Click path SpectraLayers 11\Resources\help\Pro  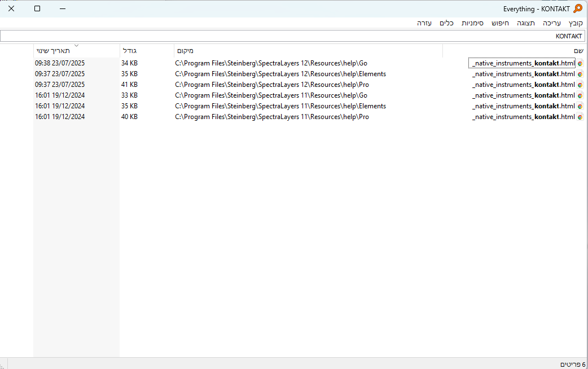coord(272,117)
